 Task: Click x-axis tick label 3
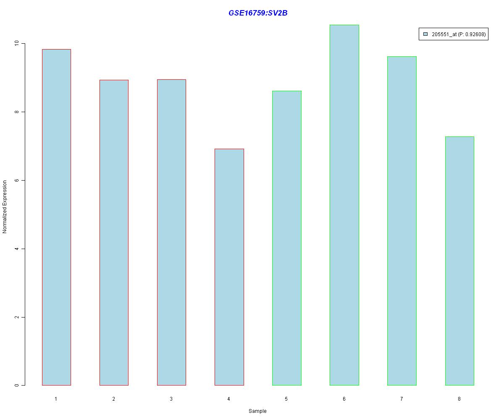pyautogui.click(x=171, y=399)
